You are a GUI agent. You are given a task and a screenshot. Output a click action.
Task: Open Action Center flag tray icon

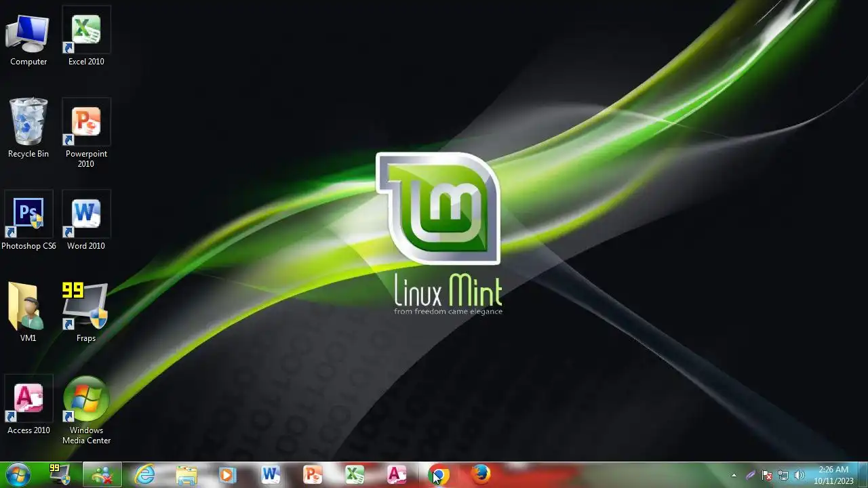pos(767,475)
